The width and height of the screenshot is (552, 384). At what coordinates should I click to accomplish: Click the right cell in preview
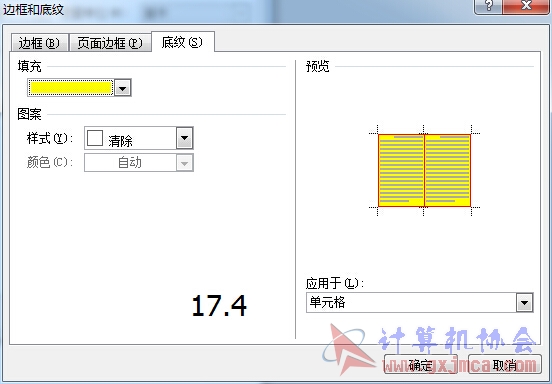tap(447, 170)
